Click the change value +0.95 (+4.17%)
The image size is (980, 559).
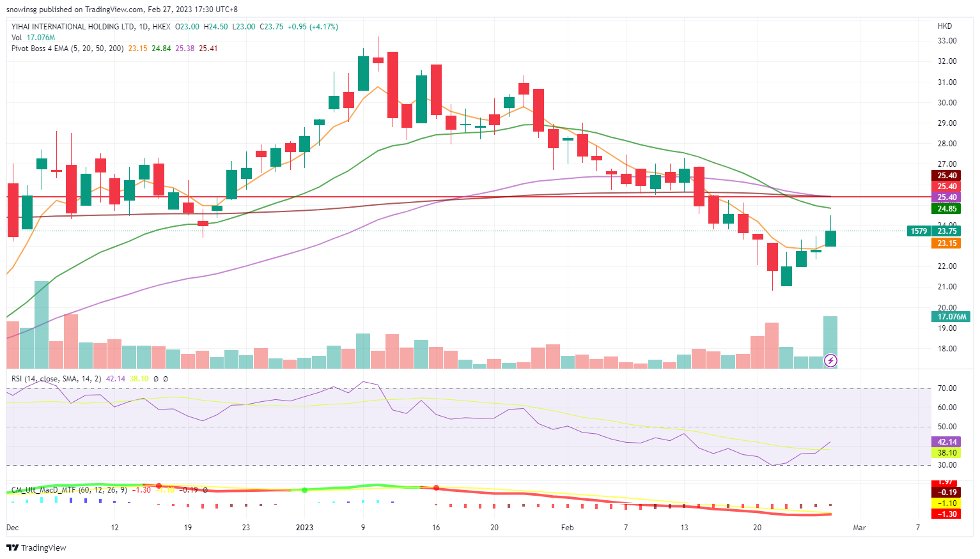pos(313,27)
